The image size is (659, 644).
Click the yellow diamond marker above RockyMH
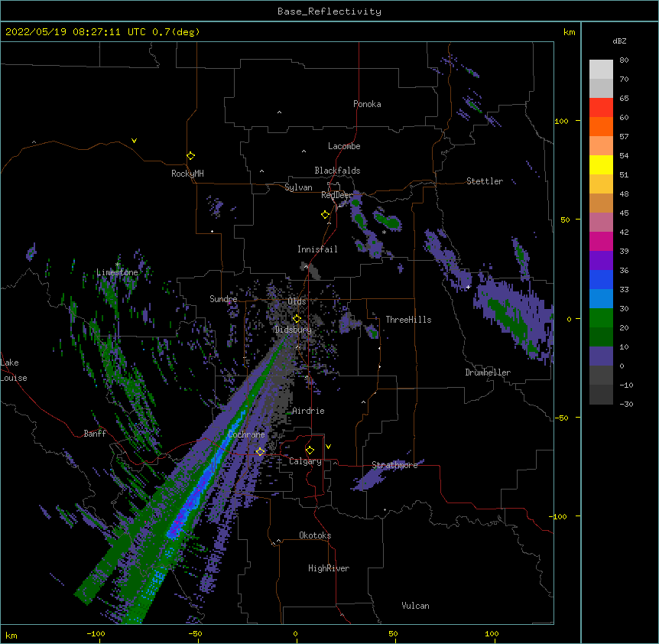(191, 156)
